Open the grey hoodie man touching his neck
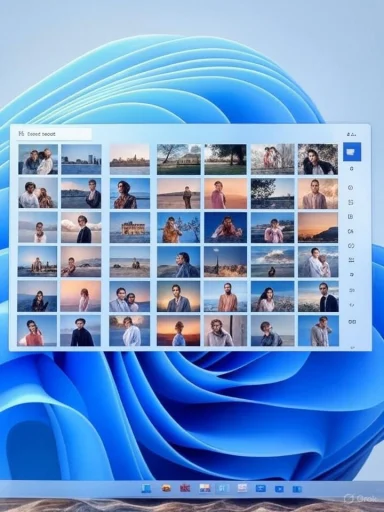Image resolution: width=384 pixels, height=512 pixels. tap(318, 331)
